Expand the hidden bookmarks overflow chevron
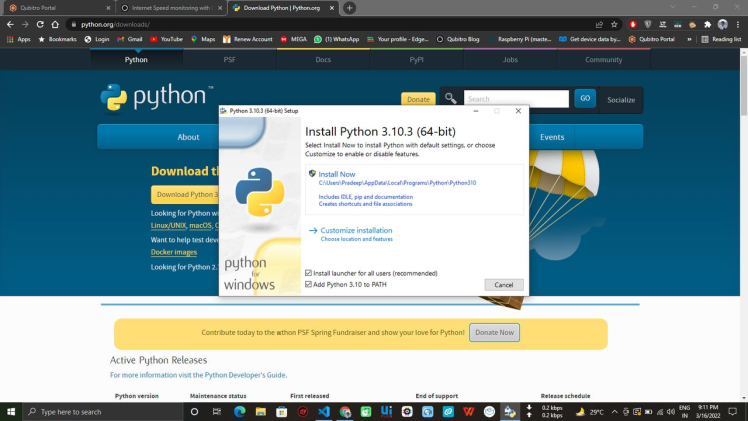 point(689,39)
